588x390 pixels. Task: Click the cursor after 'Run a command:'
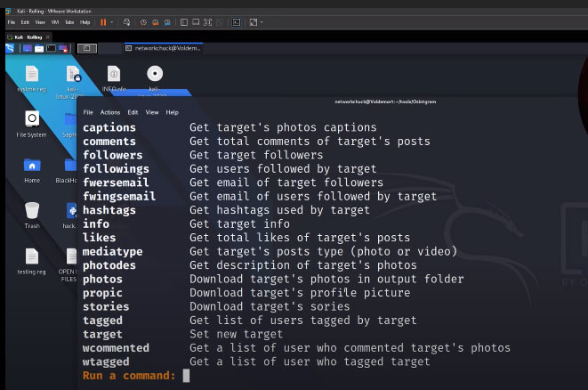coord(186,376)
